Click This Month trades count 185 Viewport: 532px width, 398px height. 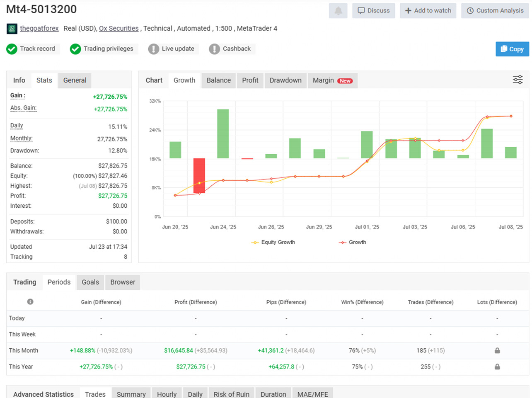(421, 350)
